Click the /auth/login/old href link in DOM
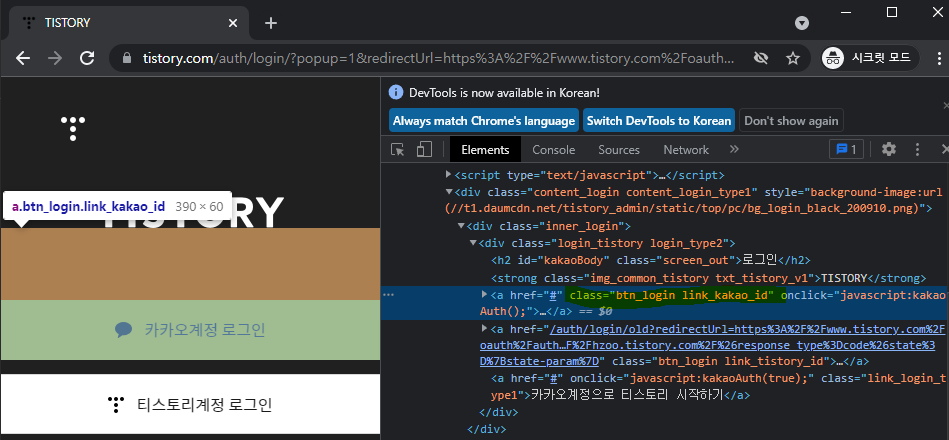 tap(712, 345)
